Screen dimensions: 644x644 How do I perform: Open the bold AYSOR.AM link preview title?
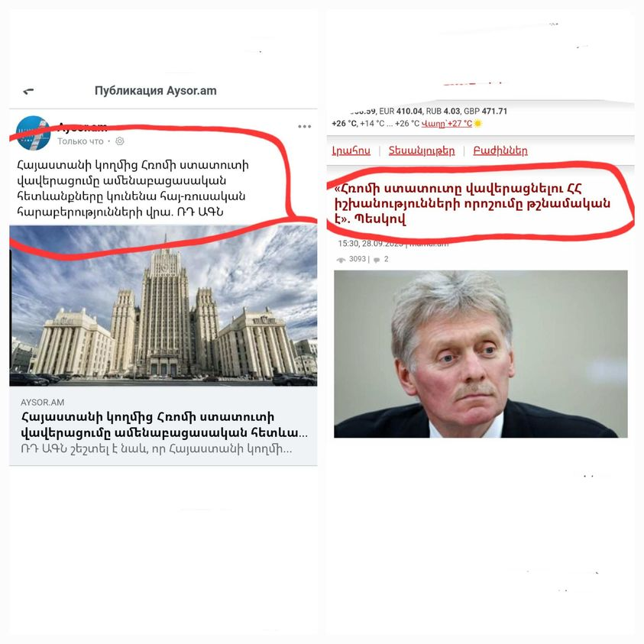click(164, 425)
